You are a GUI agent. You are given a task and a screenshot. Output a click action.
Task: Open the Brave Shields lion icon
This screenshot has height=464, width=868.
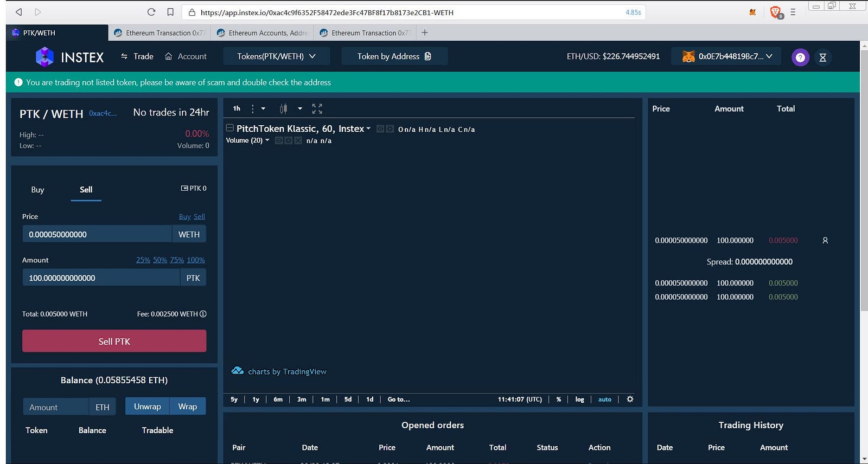(776, 12)
